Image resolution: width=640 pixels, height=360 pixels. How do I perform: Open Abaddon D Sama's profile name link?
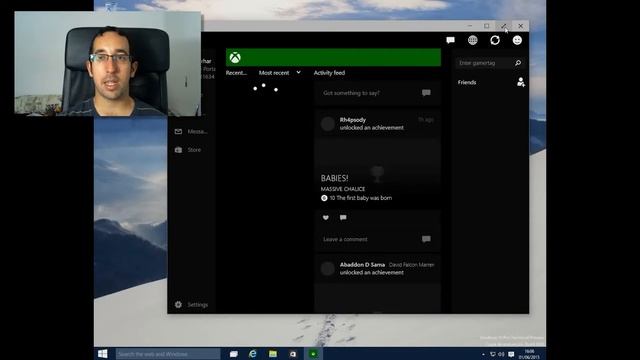(x=362, y=264)
